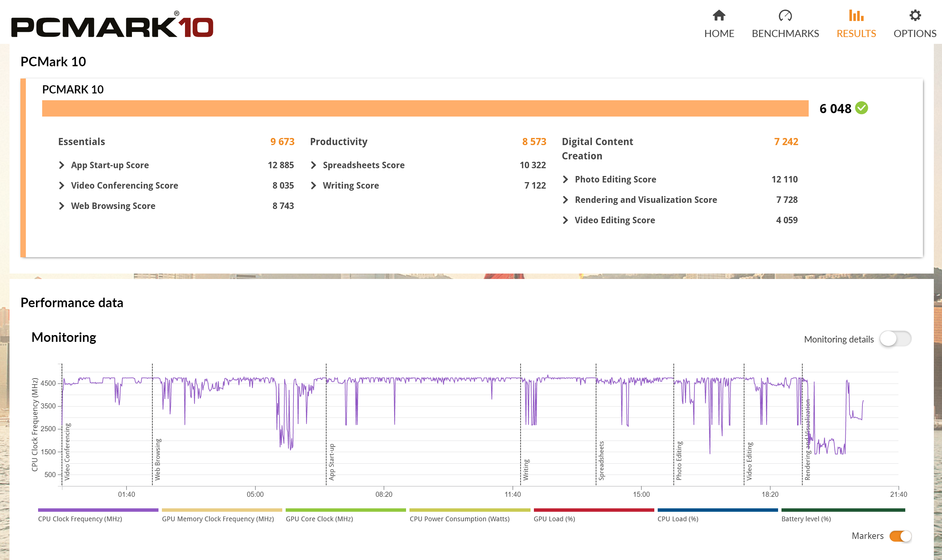The height and width of the screenshot is (560, 942).
Task: Click the Video Conferencing chart marker
Action: point(67,451)
